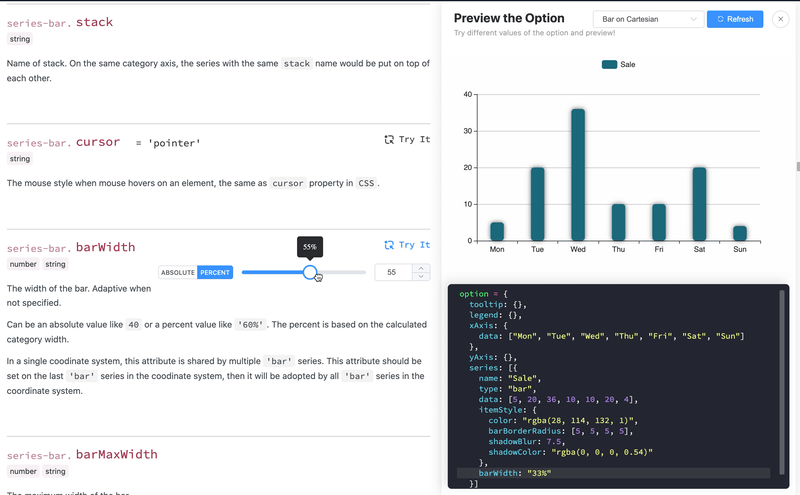Click Try It for barWidth option
800x495 pixels.
point(407,245)
